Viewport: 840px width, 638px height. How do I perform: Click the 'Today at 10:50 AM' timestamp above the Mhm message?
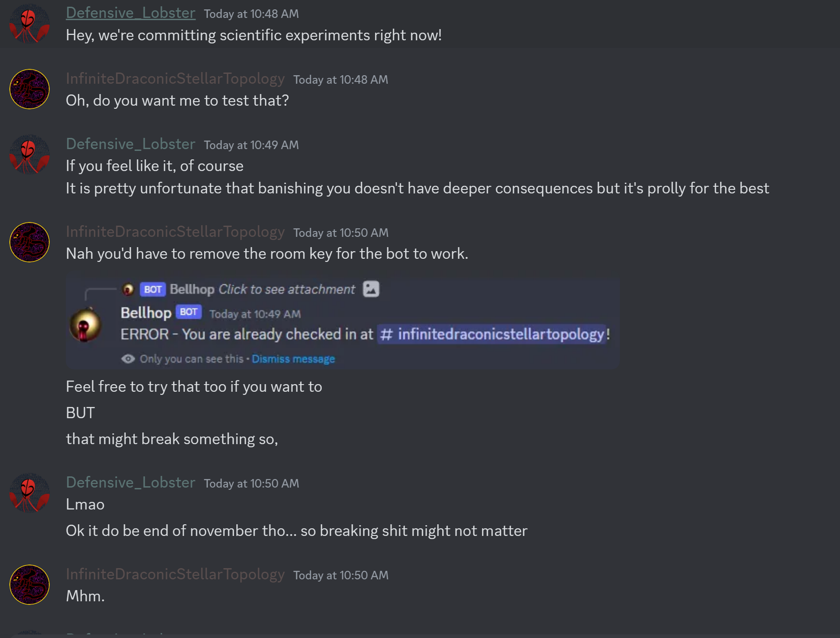pos(341,575)
